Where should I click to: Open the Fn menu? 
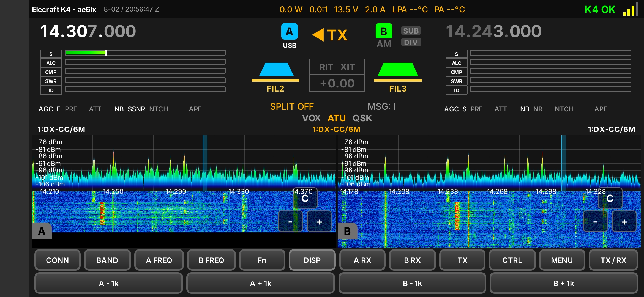click(262, 260)
